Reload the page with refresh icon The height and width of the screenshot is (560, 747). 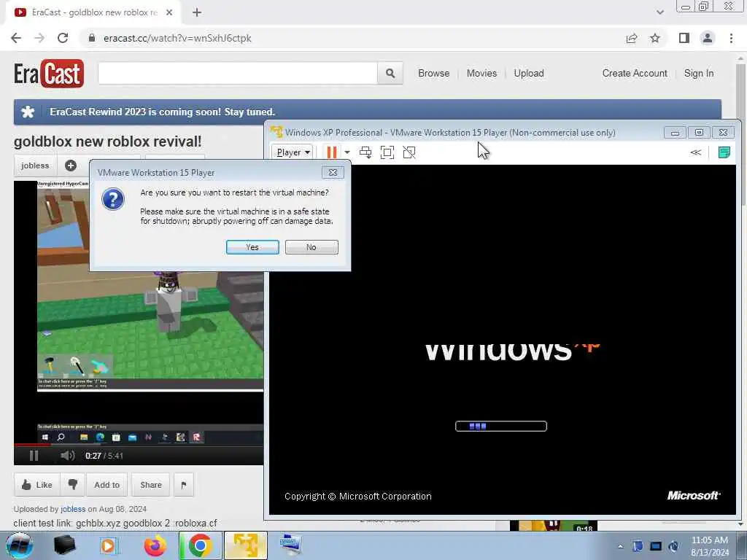(x=63, y=38)
